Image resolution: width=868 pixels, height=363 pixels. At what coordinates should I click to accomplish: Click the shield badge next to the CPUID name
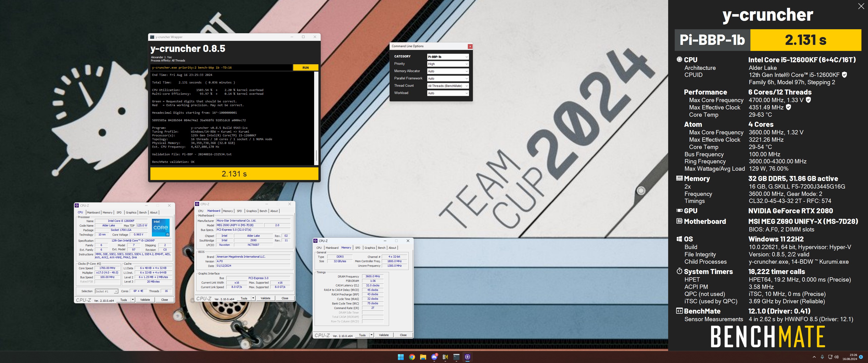tap(845, 75)
